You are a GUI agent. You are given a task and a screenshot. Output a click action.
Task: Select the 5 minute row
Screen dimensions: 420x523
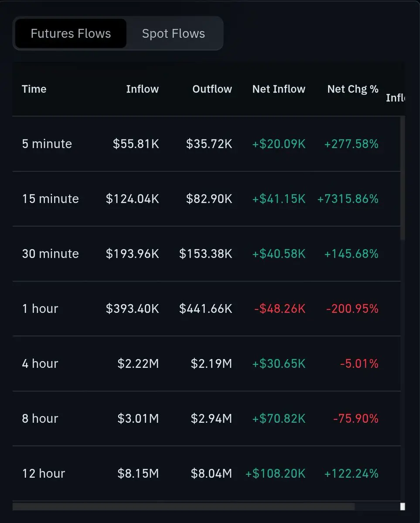point(206,144)
